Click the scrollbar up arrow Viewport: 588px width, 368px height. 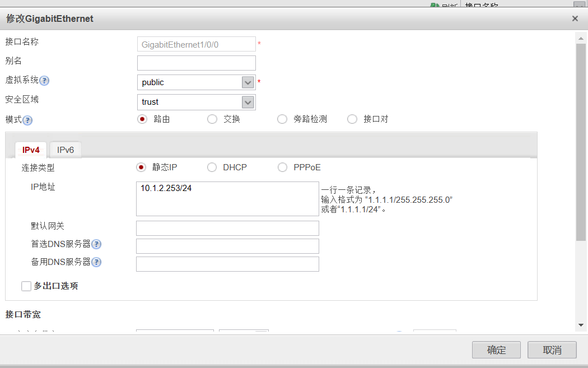581,38
